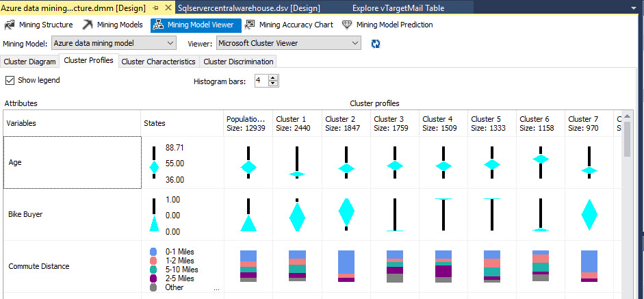Click Age diamond for Cluster 1
Viewport: 644px width, 299px height.
pos(297,174)
